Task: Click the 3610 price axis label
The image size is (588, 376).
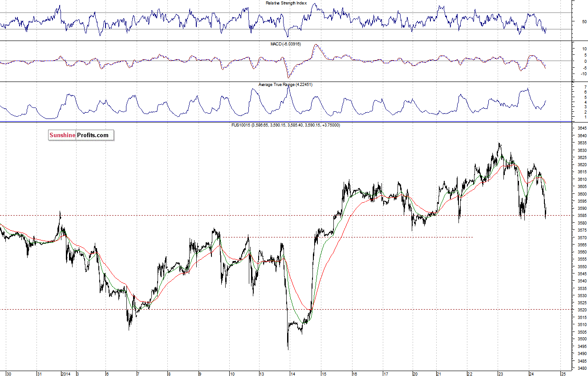Action: (x=582, y=180)
